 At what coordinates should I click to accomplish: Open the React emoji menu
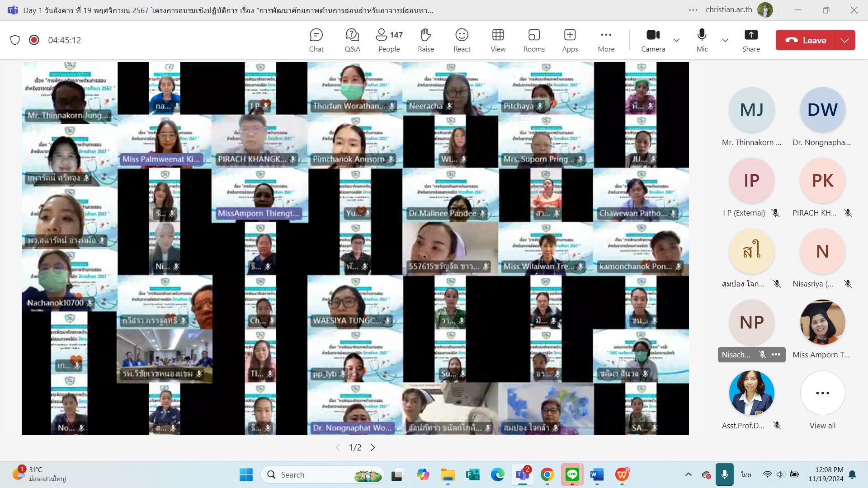pos(462,40)
